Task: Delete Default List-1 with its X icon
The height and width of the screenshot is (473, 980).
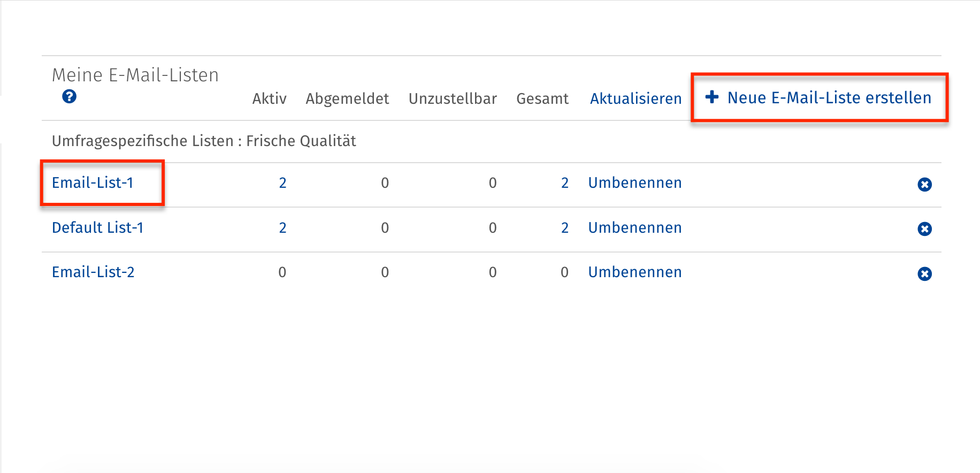Action: pos(924,229)
